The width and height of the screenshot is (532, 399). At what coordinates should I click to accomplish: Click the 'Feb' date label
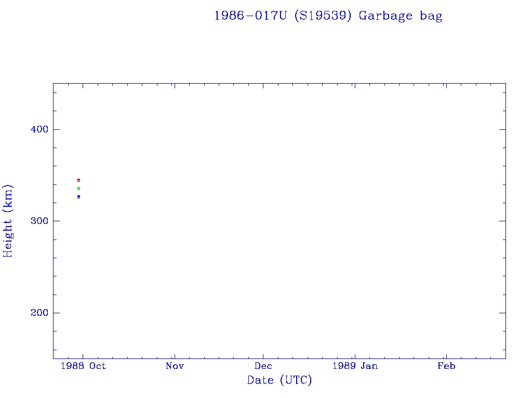tap(446, 366)
